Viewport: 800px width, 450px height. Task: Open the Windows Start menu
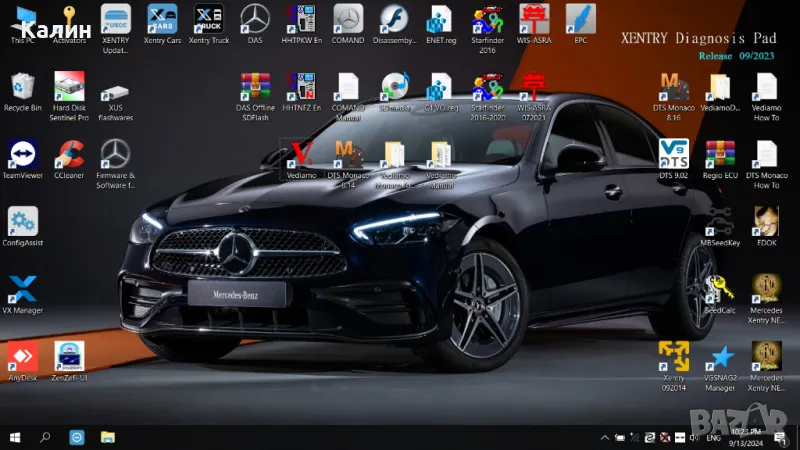(x=15, y=437)
